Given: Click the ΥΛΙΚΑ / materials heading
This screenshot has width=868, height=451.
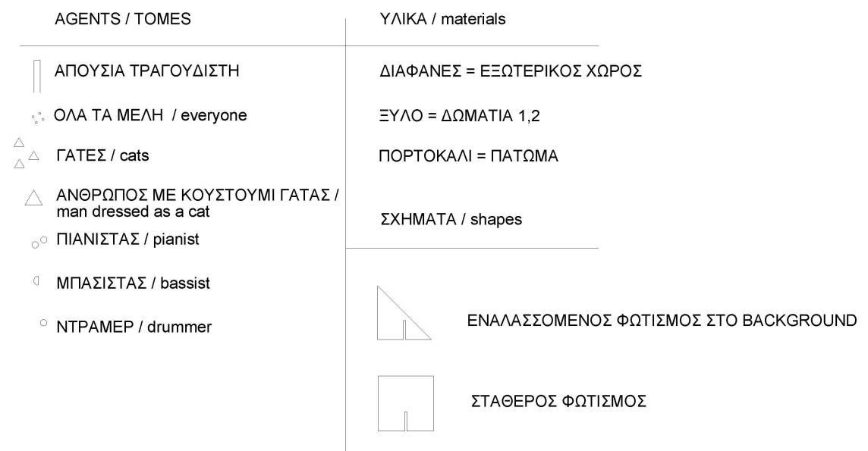Looking at the screenshot, I should [x=442, y=20].
